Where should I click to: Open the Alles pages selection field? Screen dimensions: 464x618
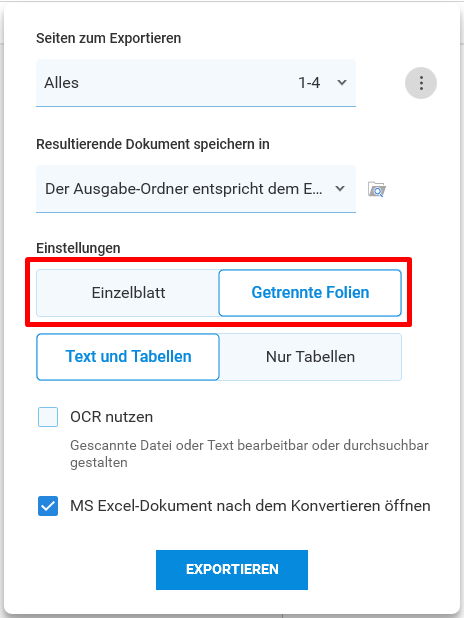pyautogui.click(x=196, y=83)
